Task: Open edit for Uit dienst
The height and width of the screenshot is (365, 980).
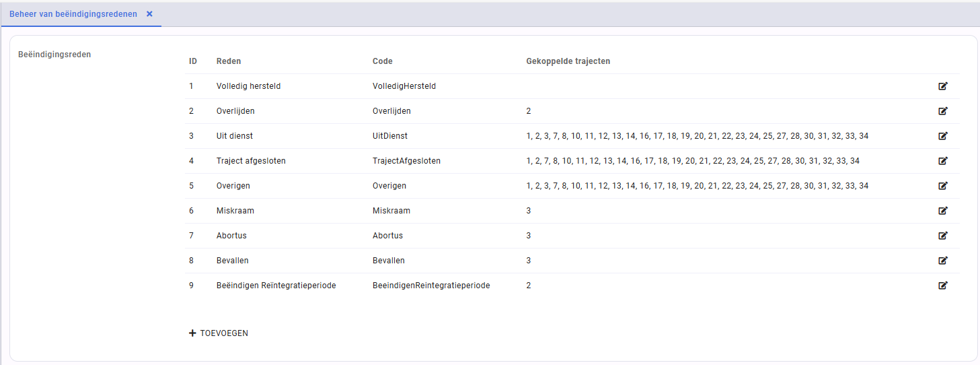Action: [943, 136]
